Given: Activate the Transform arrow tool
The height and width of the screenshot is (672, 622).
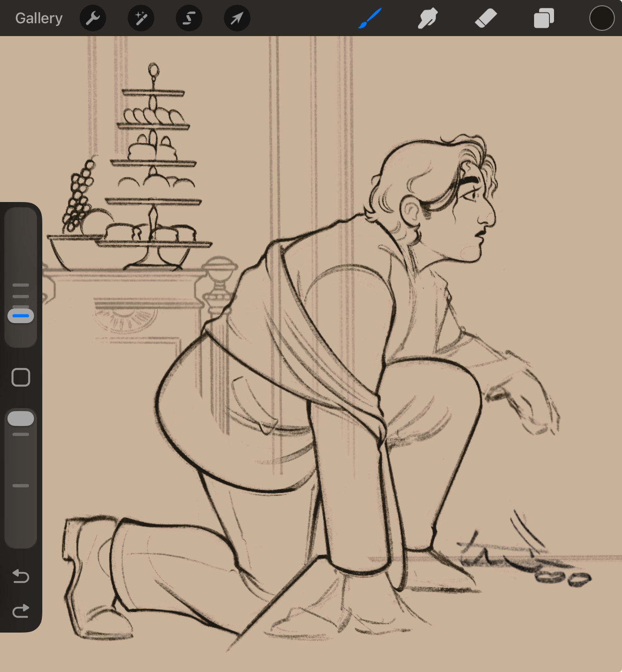Looking at the screenshot, I should tap(237, 18).
